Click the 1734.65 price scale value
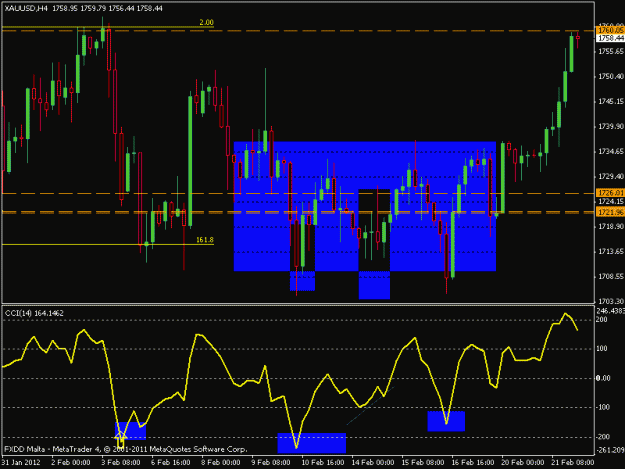 tap(611, 151)
